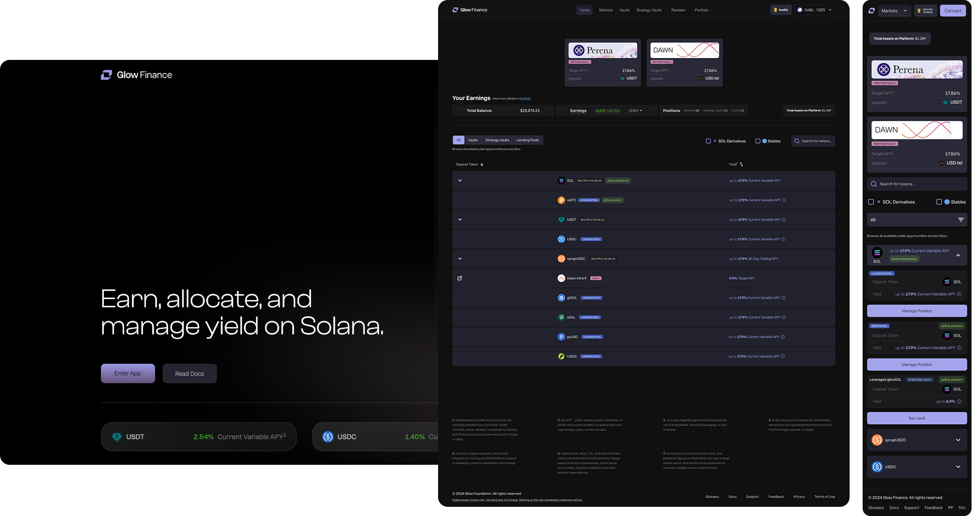
Task: Click the security reviews button in mobile header
Action: coord(925,11)
